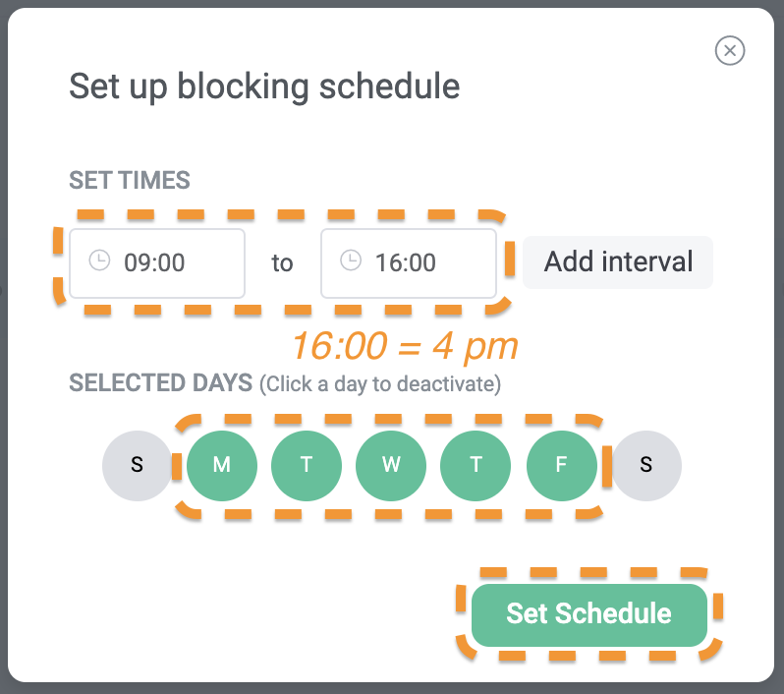
Task: Activate the last S (Saturday) day circle
Action: coord(645,465)
